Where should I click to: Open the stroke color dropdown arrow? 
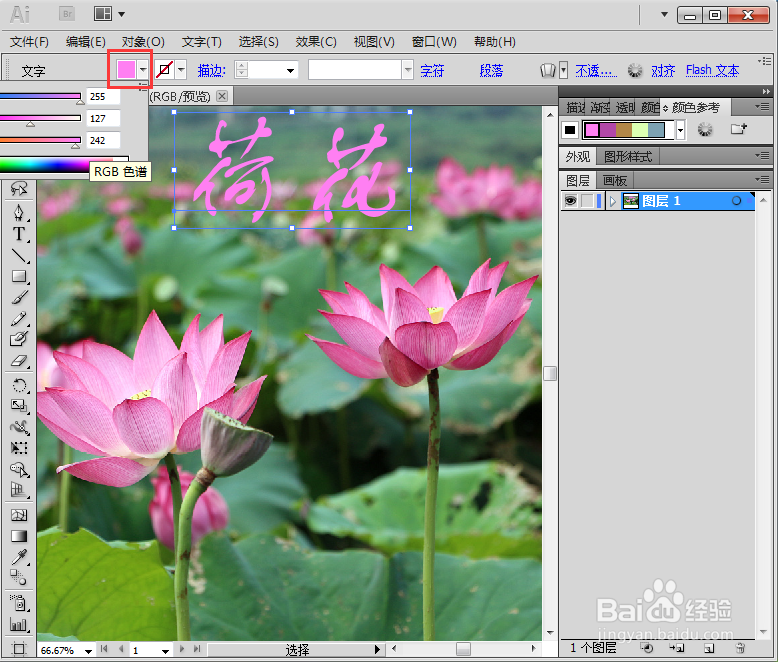tap(181, 69)
